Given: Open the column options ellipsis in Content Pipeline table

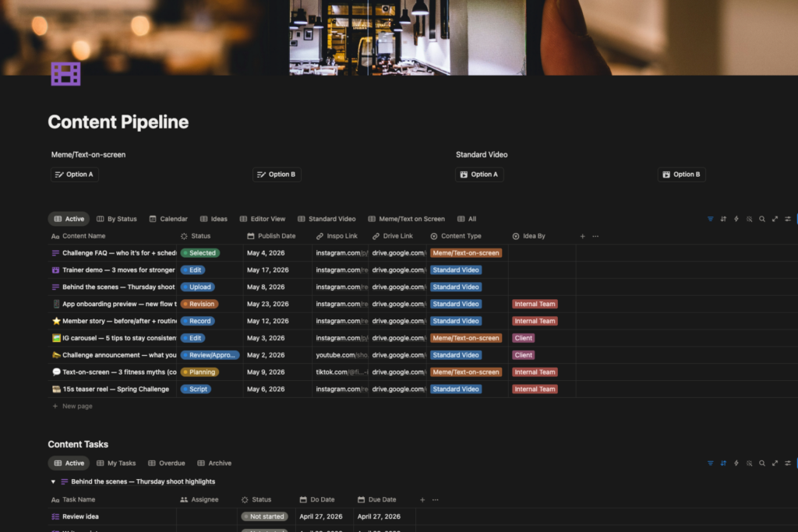Looking at the screenshot, I should point(595,236).
